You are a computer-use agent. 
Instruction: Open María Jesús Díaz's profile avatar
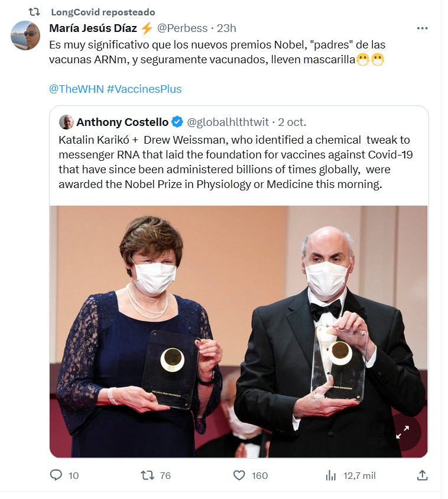click(25, 35)
